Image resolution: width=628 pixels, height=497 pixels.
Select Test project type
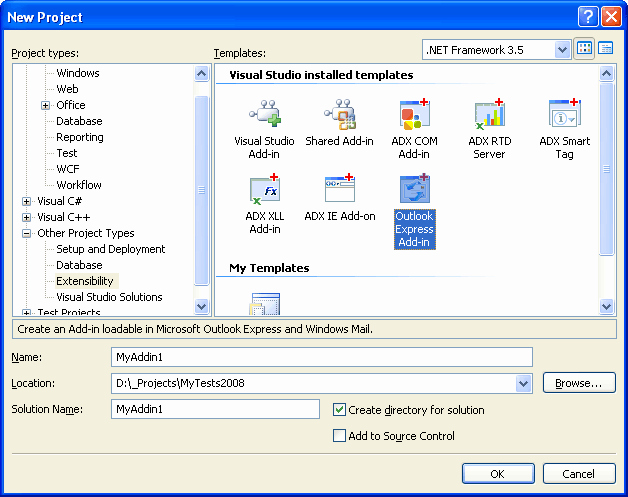tap(66, 153)
